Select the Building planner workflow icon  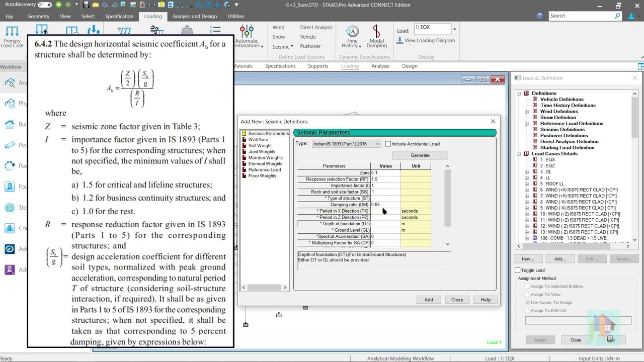pos(10,124)
